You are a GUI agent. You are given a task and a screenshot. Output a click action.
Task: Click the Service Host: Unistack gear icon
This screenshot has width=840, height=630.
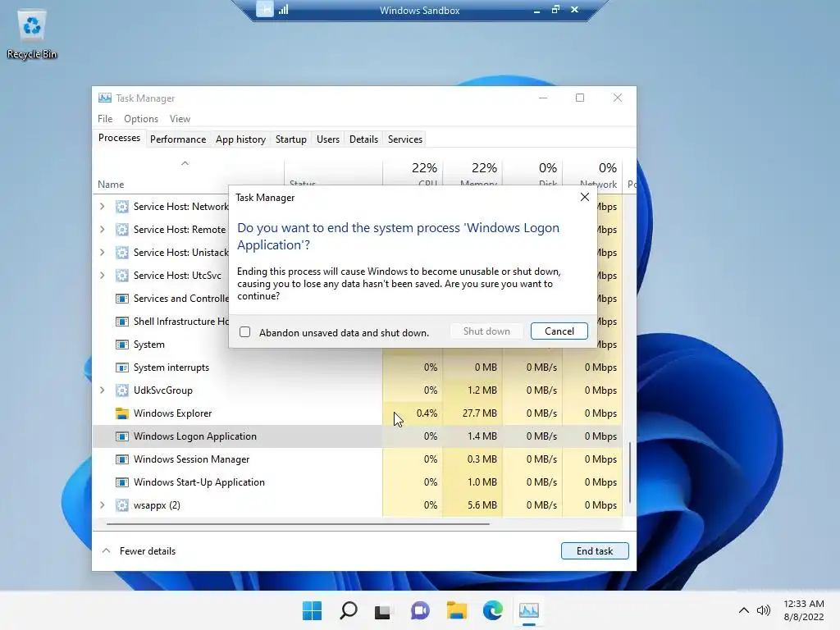tap(122, 253)
